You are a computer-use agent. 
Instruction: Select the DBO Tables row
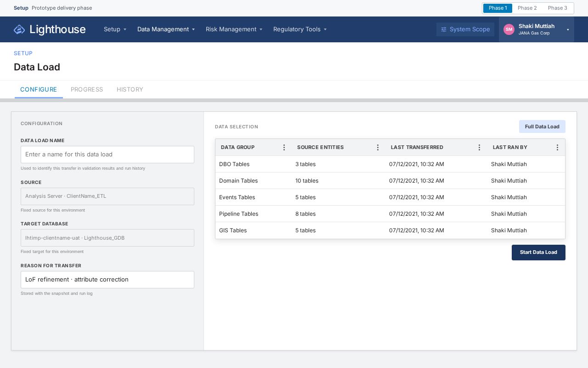pos(390,164)
